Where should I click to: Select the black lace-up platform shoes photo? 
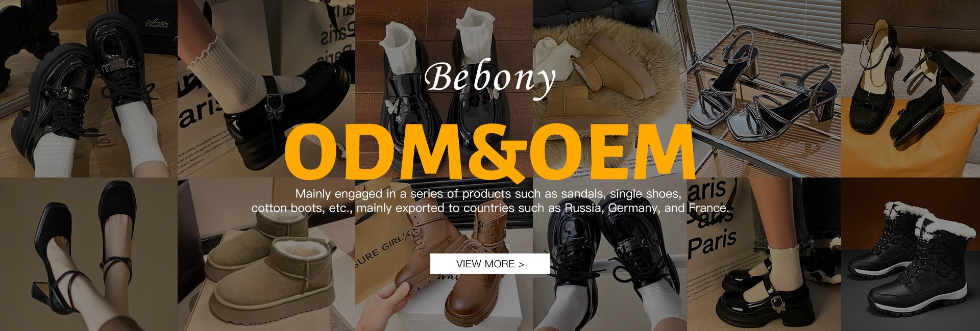(x=89, y=89)
